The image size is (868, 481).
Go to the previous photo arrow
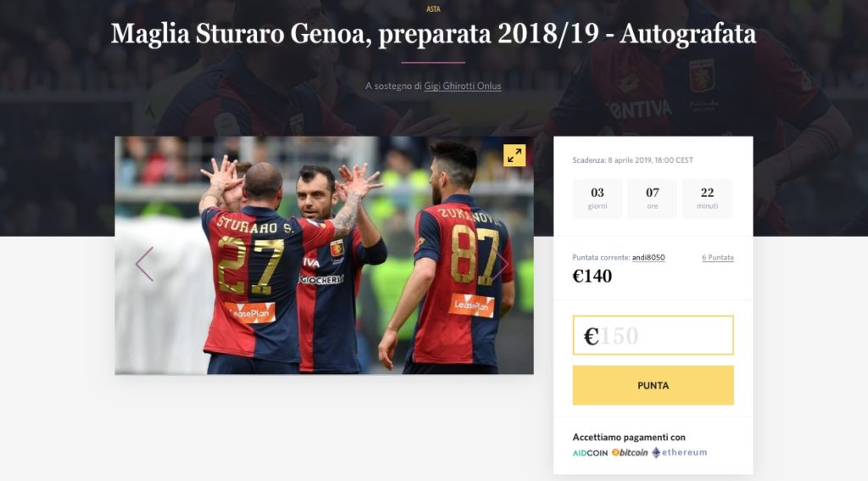click(144, 265)
